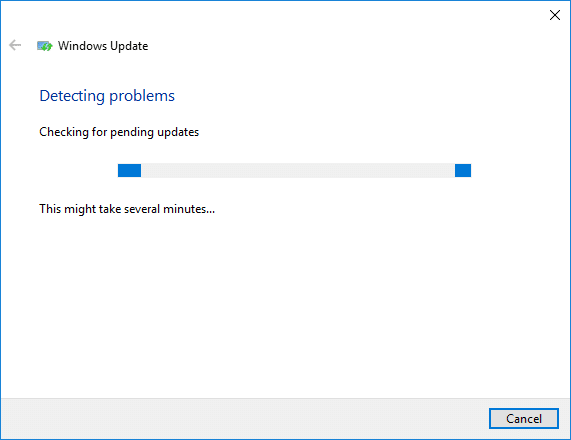
Task: Close the troubleshooter with the X
Action: pyautogui.click(x=555, y=15)
